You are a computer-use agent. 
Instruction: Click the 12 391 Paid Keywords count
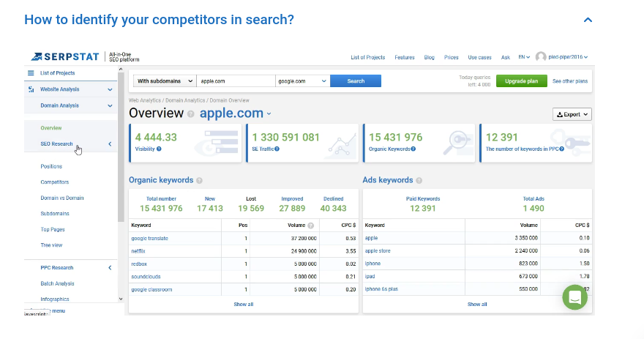tap(423, 209)
